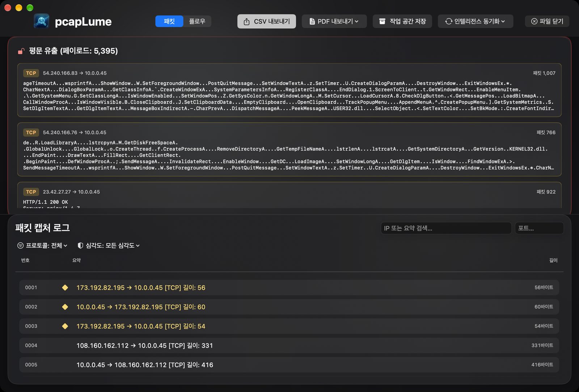Click the 번호 column header
The height and width of the screenshot is (392, 579).
pyautogui.click(x=25, y=260)
